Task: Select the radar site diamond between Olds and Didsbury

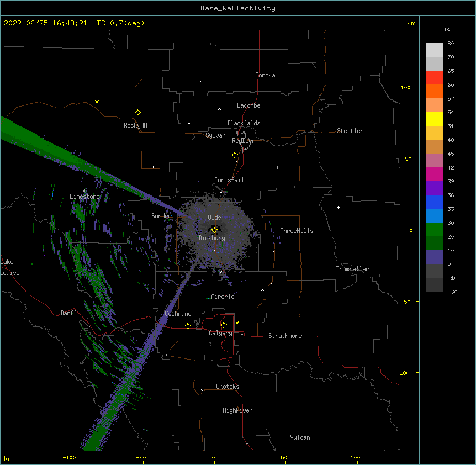Action: pos(214,230)
